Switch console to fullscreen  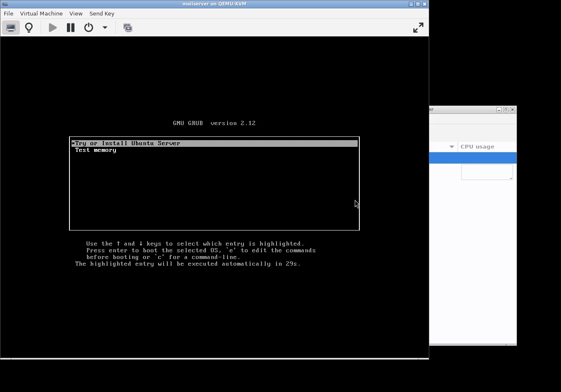click(418, 28)
